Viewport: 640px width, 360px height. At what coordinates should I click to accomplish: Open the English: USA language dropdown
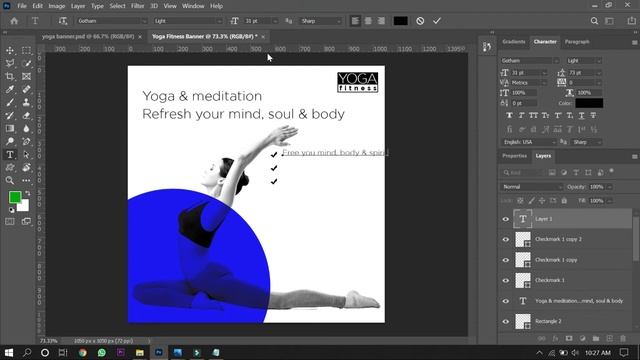point(529,142)
